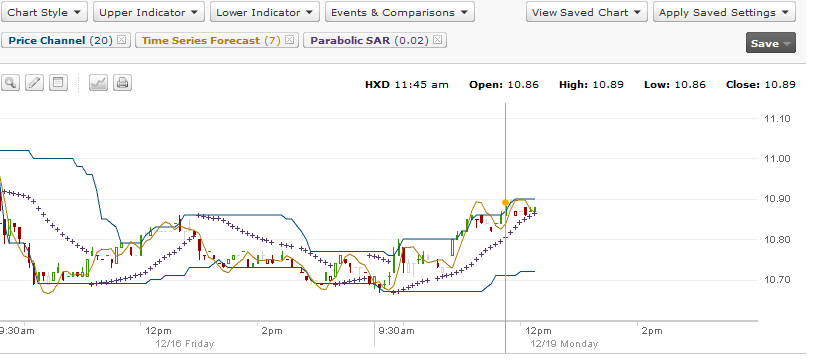Open the notes list icon

coord(58,83)
